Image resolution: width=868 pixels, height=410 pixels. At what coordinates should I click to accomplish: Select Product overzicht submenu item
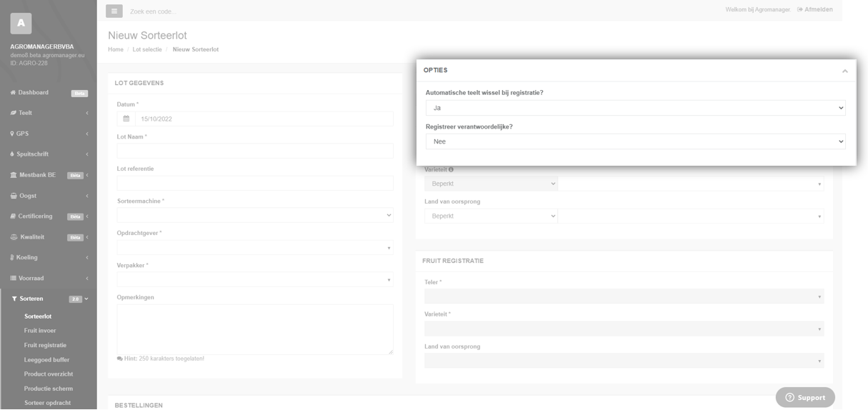[x=49, y=374]
